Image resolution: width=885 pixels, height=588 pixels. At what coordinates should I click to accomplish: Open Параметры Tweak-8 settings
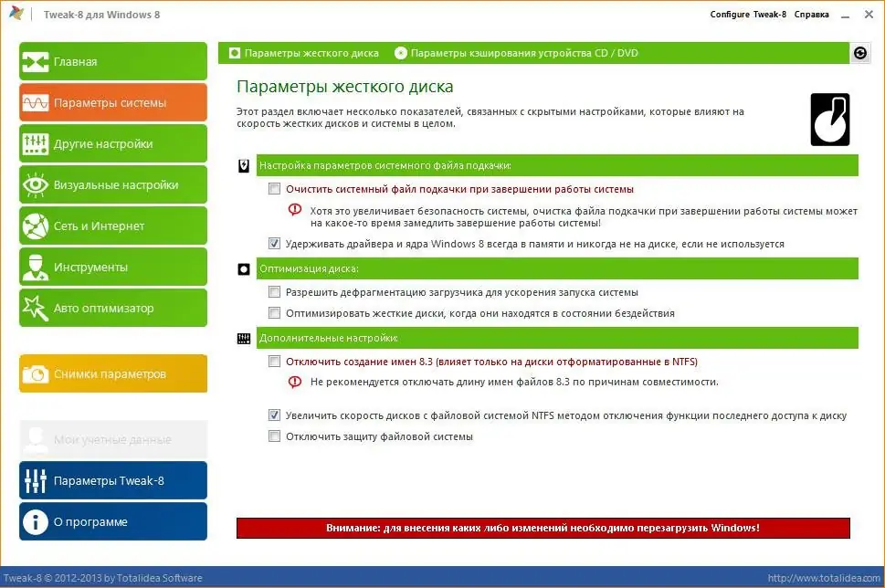(113, 481)
